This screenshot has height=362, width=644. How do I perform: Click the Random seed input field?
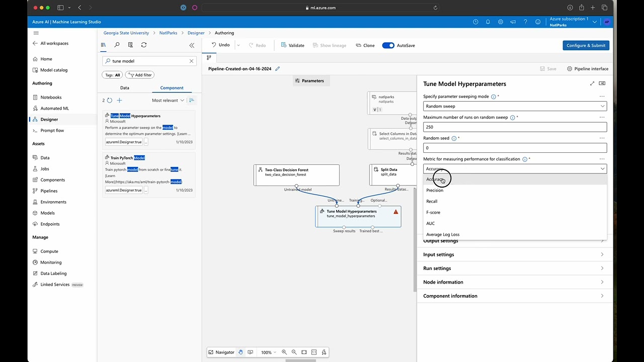coord(515,148)
